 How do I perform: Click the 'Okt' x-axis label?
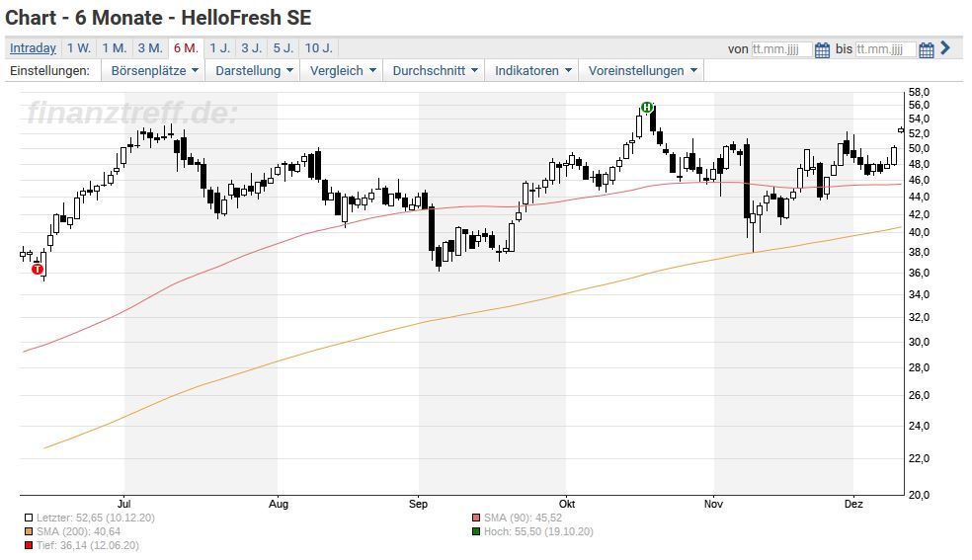tap(567, 504)
